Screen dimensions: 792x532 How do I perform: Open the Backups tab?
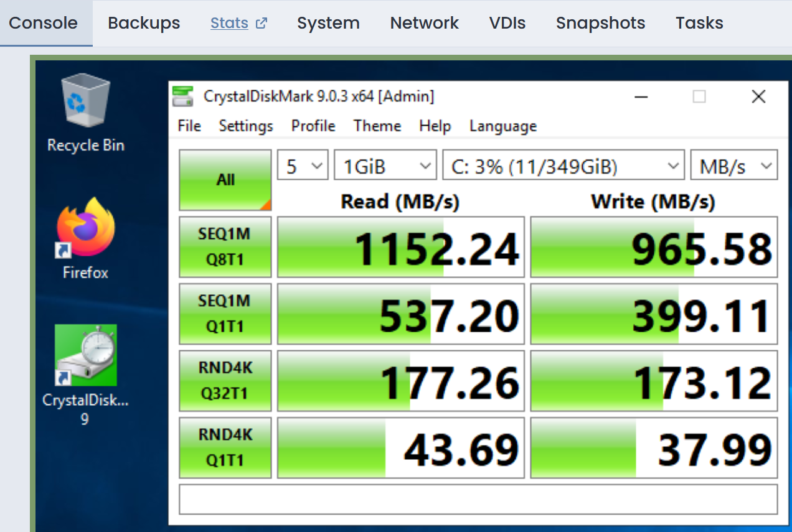(144, 24)
